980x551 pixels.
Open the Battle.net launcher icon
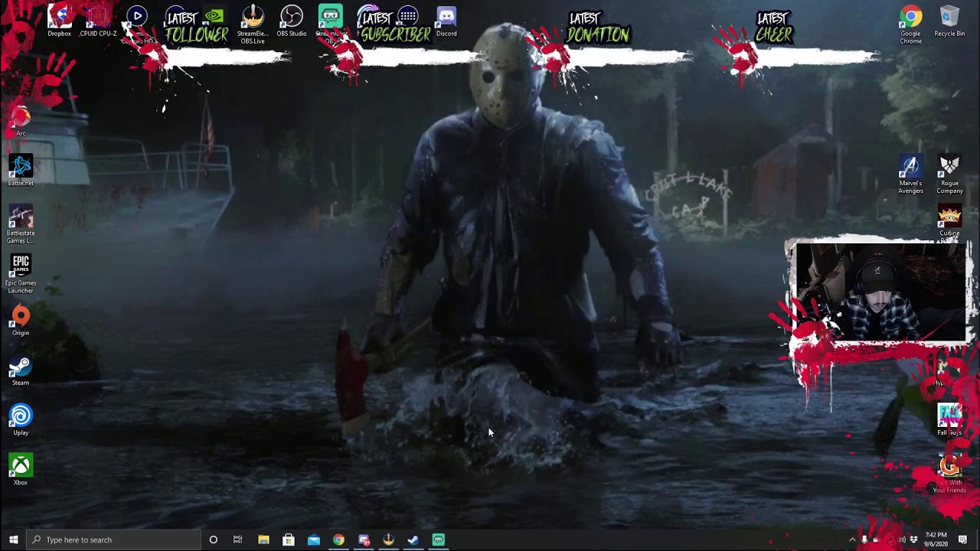pyautogui.click(x=21, y=170)
